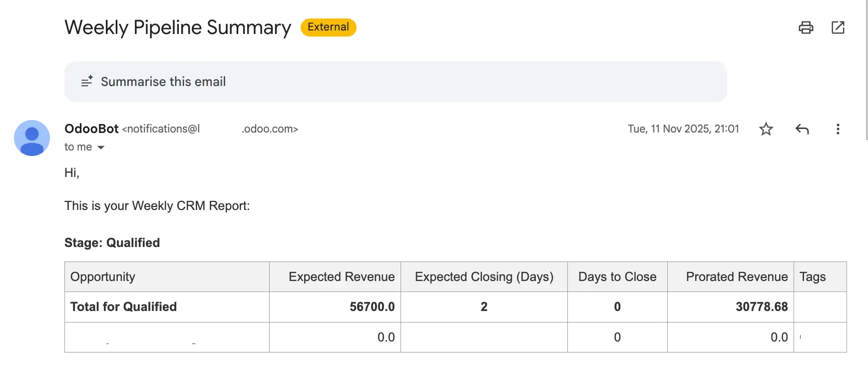This screenshot has height=368, width=868.
Task: Click the print email icon
Action: point(806,27)
